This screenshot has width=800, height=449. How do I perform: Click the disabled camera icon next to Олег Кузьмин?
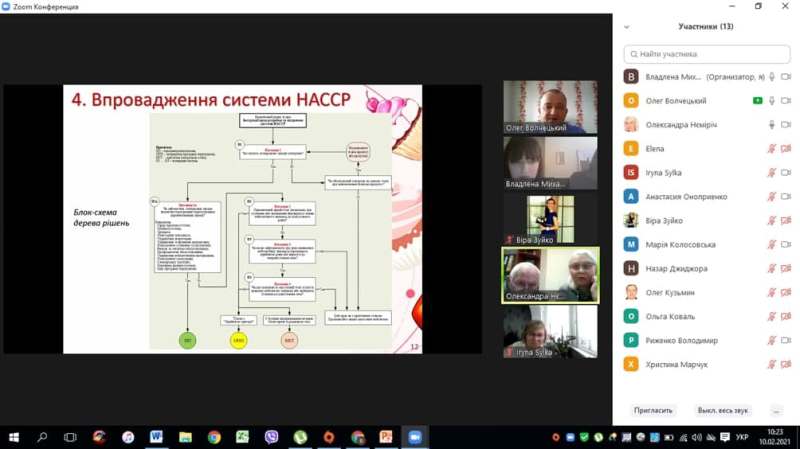(786, 293)
